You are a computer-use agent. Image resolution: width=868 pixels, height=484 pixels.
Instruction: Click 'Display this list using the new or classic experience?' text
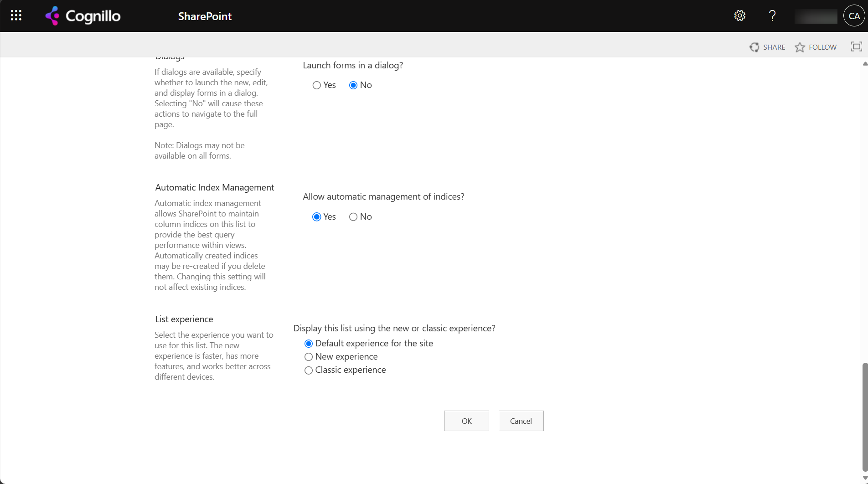click(394, 328)
